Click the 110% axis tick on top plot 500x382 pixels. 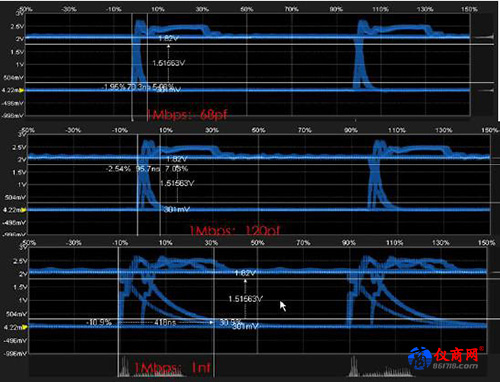tap(380, 9)
